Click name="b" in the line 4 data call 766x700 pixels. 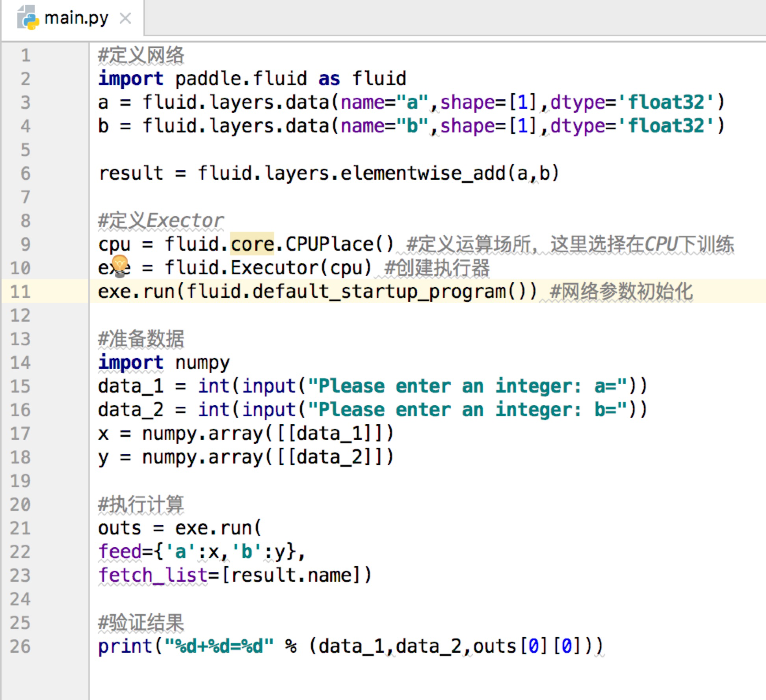(385, 126)
